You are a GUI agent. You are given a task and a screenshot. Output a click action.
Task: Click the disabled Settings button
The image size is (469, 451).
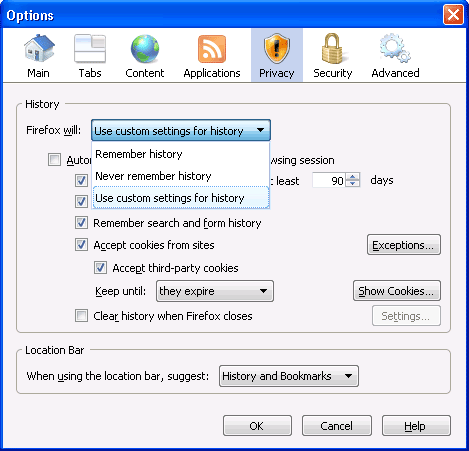[x=406, y=316]
